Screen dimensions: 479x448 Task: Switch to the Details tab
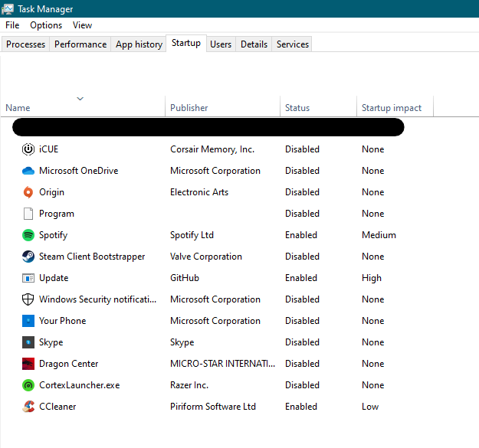(254, 44)
